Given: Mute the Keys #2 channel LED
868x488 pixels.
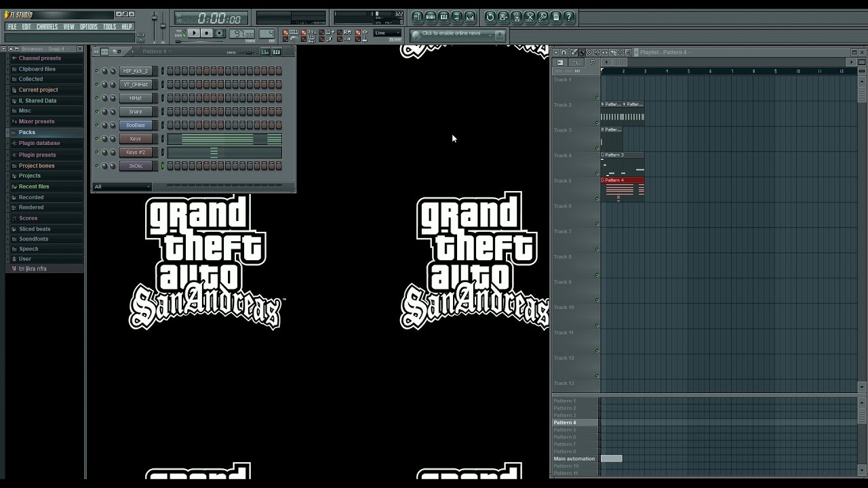Looking at the screenshot, I should 97,152.
